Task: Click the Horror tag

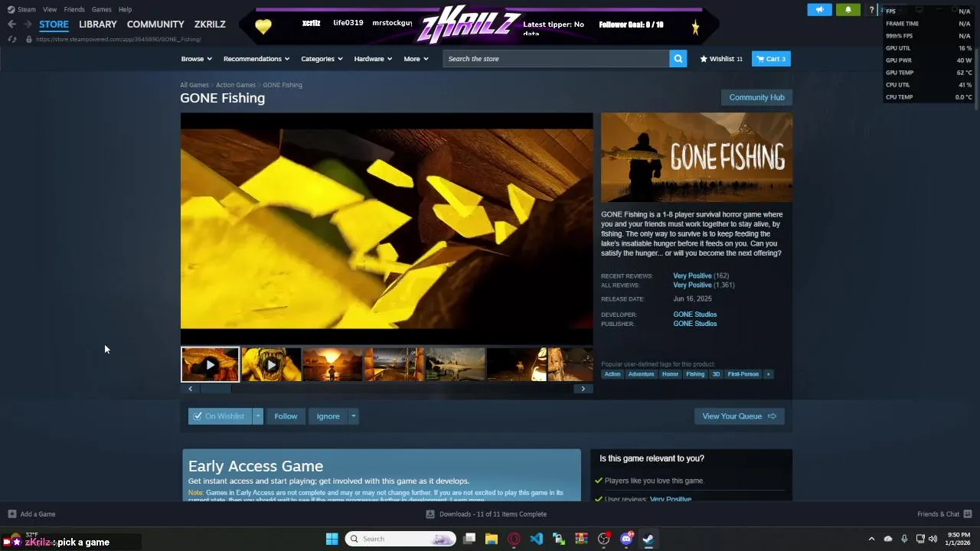Action: point(670,374)
